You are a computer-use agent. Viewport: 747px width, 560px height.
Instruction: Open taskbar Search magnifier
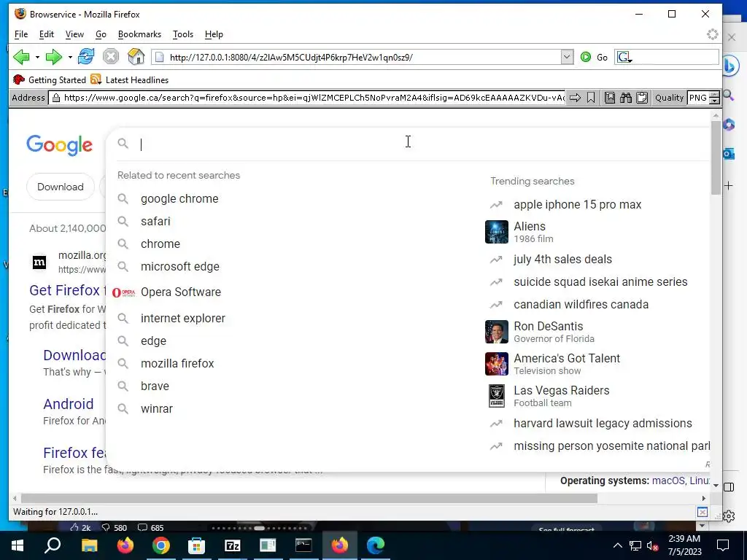click(53, 545)
